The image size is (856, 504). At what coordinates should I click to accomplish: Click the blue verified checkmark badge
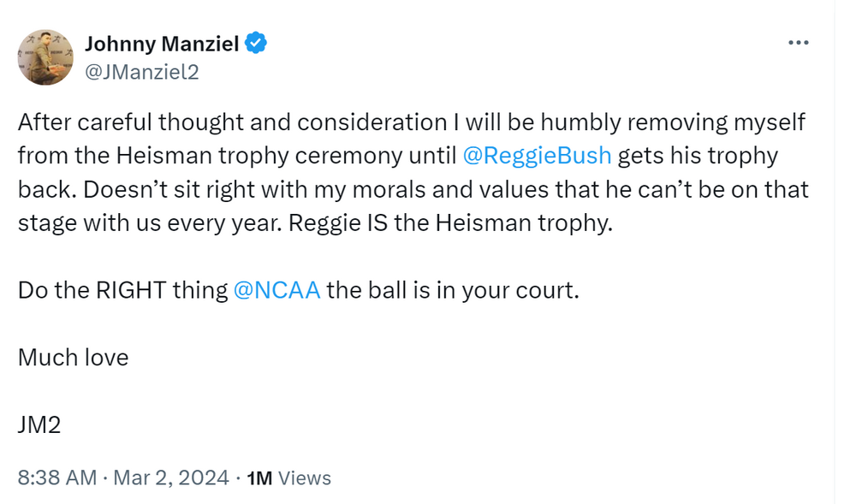coord(256,43)
